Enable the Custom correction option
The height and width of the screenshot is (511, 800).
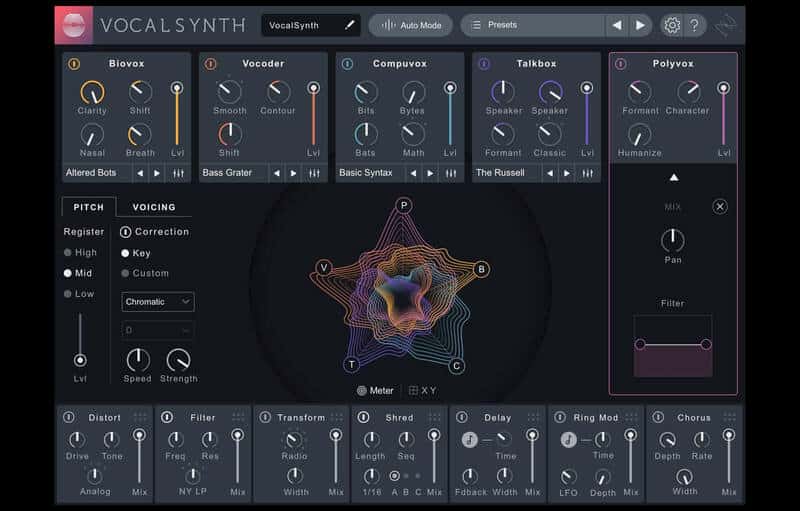pos(126,273)
